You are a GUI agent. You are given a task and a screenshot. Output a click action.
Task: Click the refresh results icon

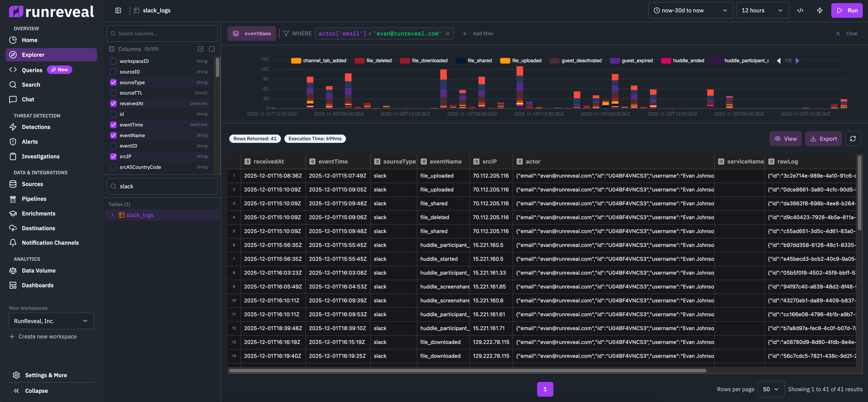(853, 138)
